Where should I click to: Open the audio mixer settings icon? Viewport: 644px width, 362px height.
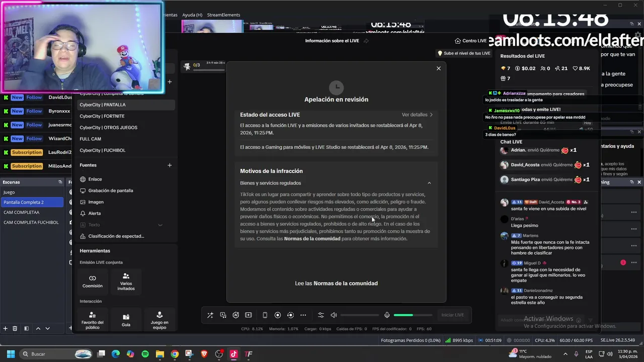point(321,315)
